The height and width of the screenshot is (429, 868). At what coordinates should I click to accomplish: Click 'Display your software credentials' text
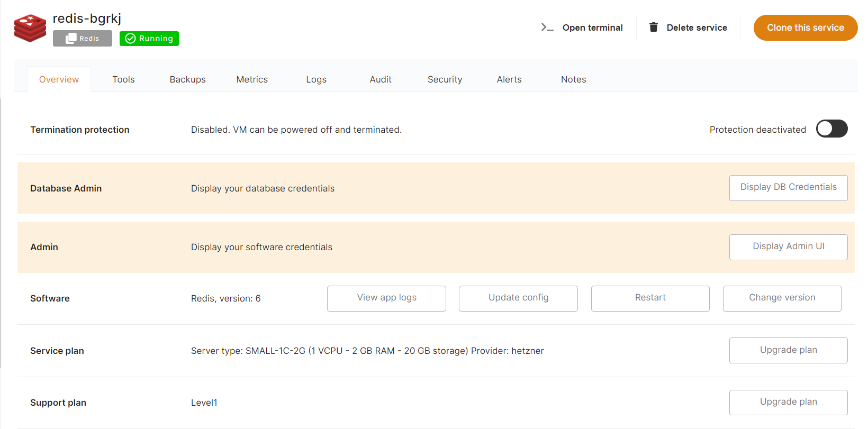261,247
